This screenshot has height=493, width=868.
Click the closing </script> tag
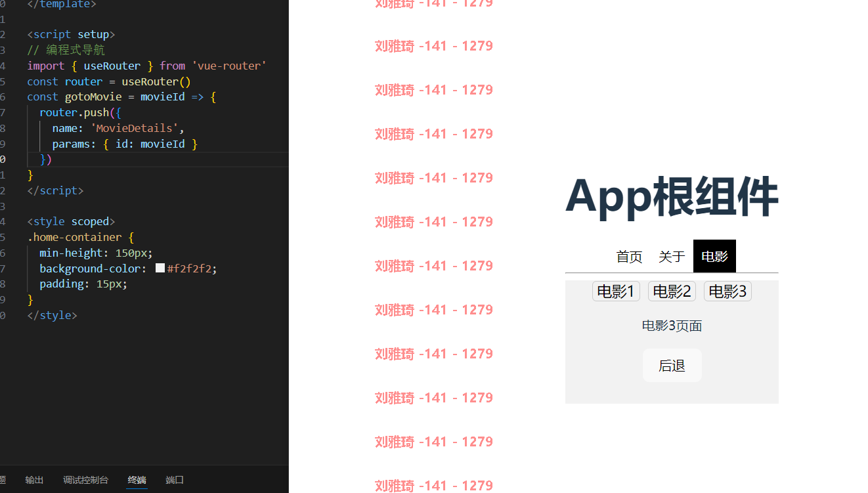tap(55, 190)
